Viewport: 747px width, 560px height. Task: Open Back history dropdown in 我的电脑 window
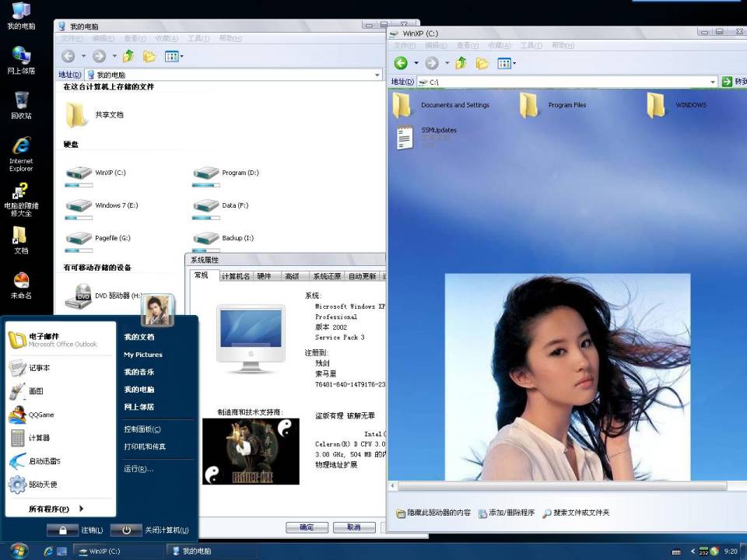[83, 56]
